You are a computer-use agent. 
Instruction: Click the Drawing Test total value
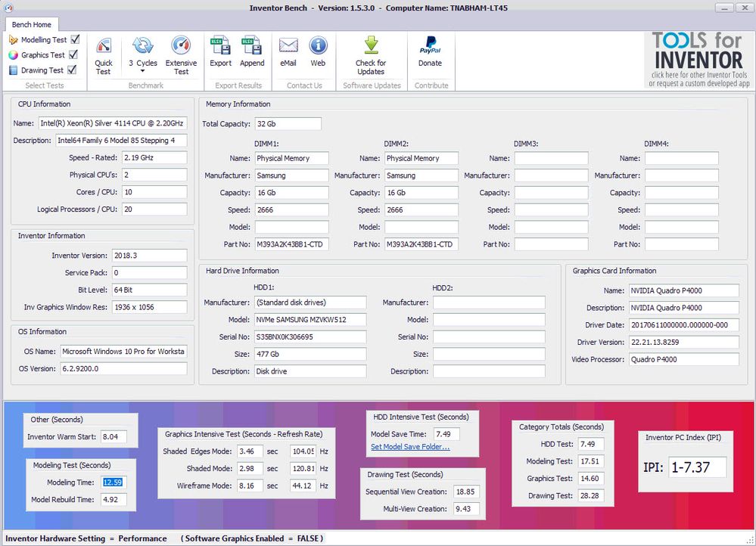click(591, 496)
